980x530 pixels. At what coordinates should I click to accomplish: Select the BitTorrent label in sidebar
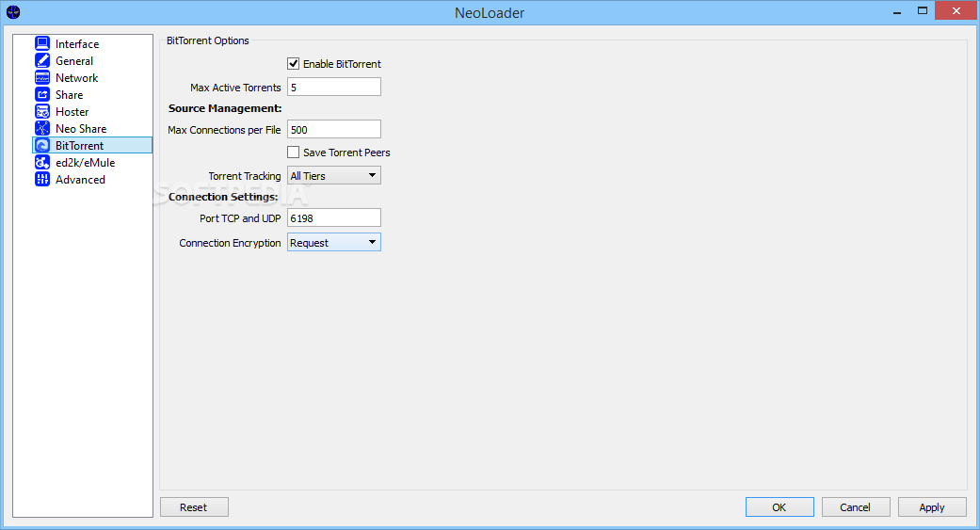(79, 145)
